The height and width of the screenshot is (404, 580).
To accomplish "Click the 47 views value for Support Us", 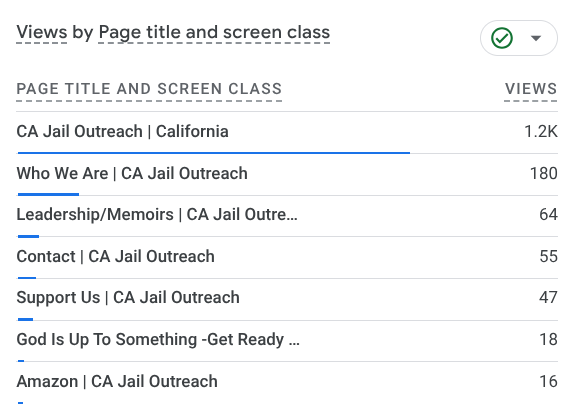I will point(548,297).
